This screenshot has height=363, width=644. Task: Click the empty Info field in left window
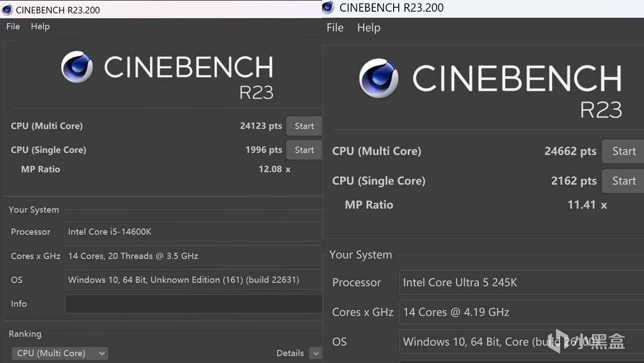(194, 304)
